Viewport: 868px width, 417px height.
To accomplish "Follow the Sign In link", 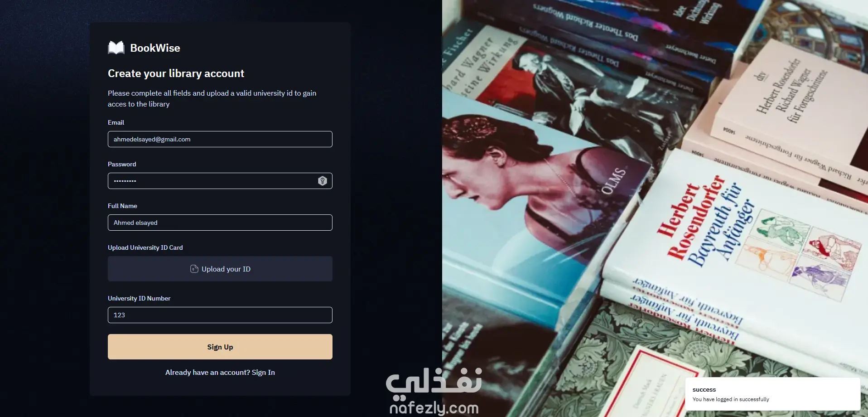I will tap(263, 373).
